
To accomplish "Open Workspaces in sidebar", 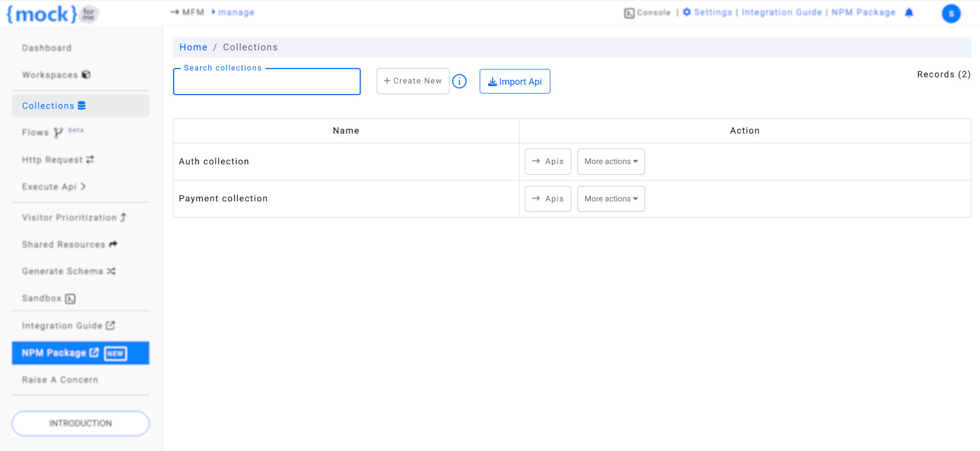I will click(56, 75).
